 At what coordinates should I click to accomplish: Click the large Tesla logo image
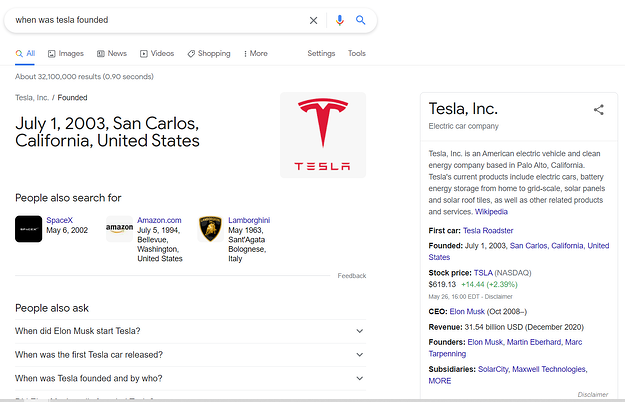[x=323, y=135]
